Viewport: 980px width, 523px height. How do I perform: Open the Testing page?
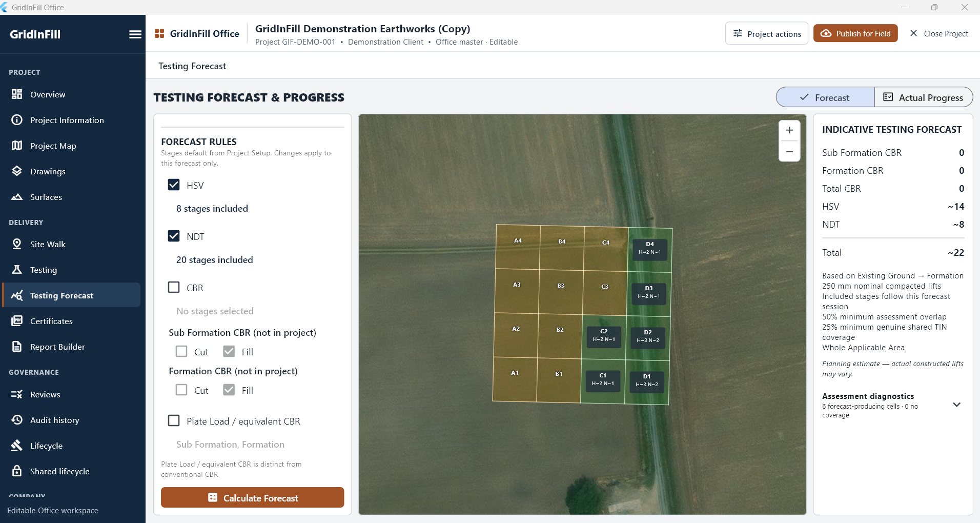[72, 270]
